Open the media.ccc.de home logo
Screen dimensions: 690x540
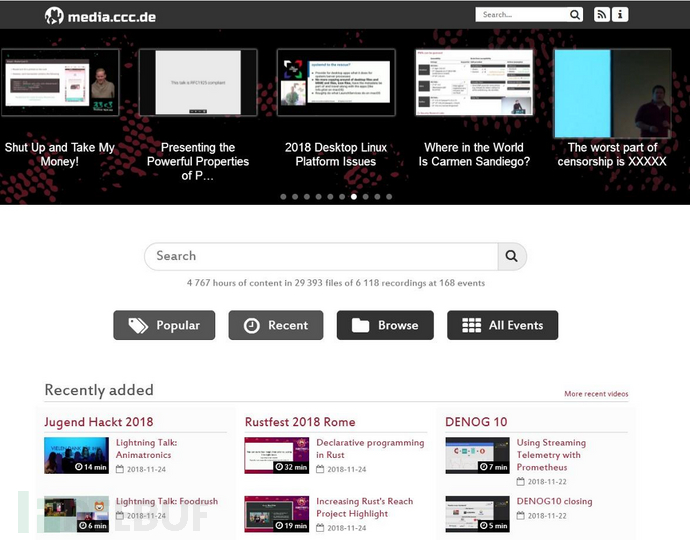coord(100,16)
